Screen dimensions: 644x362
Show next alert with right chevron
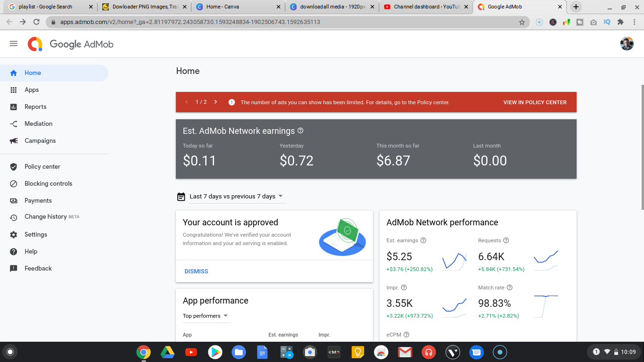point(215,102)
